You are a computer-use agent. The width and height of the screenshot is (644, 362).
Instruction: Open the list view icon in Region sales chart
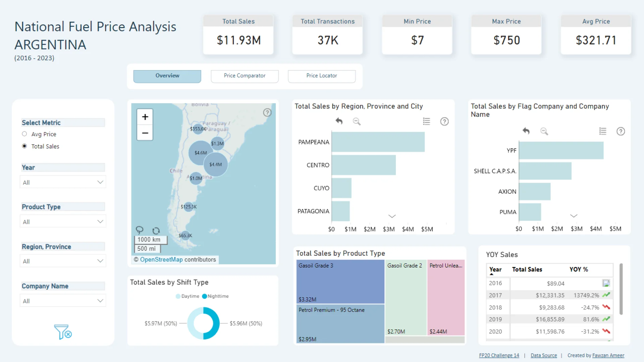(426, 121)
